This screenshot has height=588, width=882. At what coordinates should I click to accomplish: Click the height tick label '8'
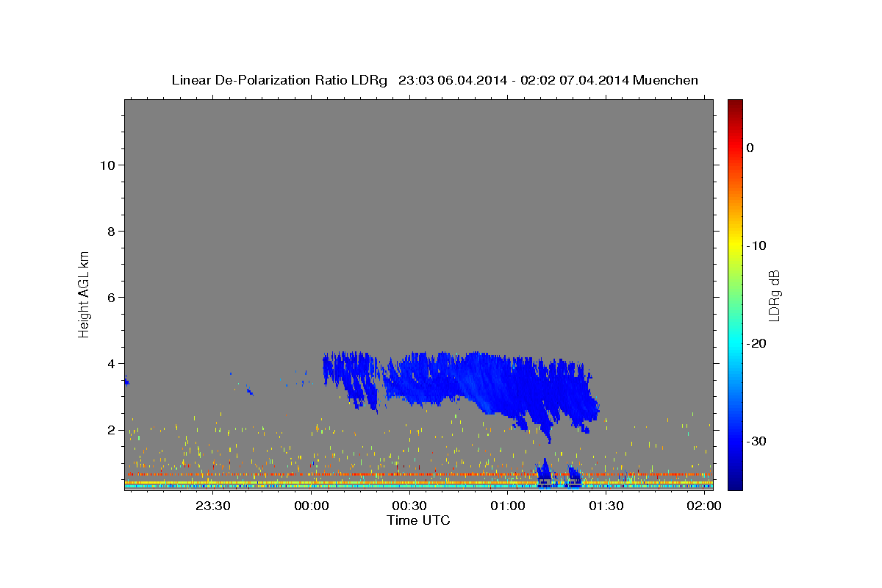[112, 231]
